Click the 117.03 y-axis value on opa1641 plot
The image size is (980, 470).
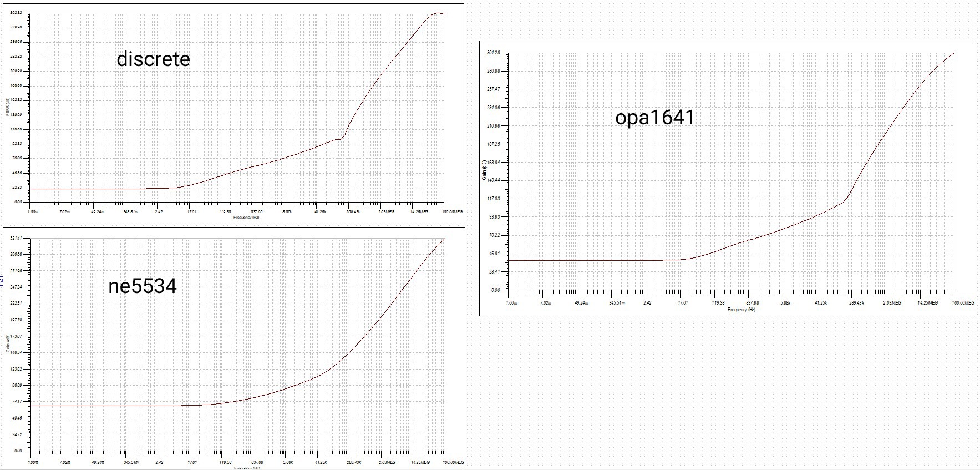(493, 199)
